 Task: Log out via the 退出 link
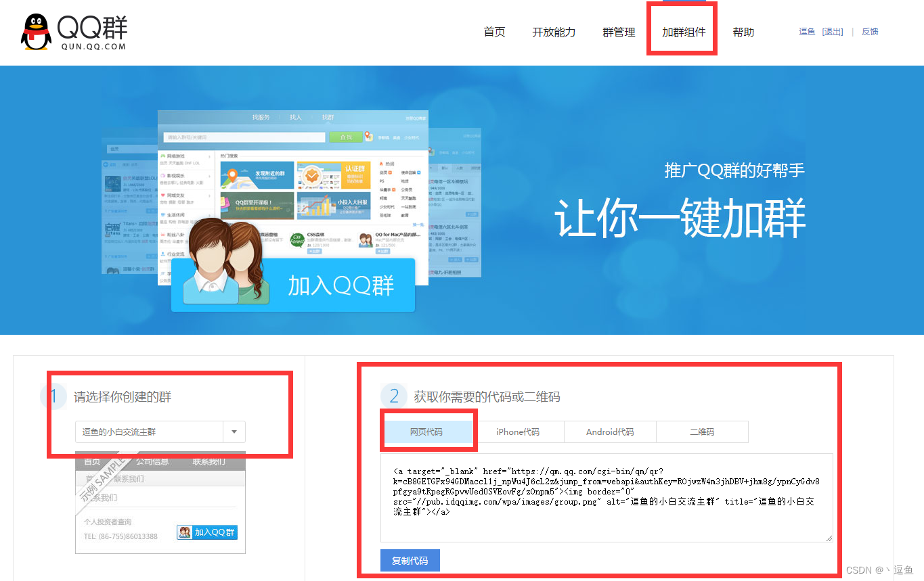(x=833, y=32)
